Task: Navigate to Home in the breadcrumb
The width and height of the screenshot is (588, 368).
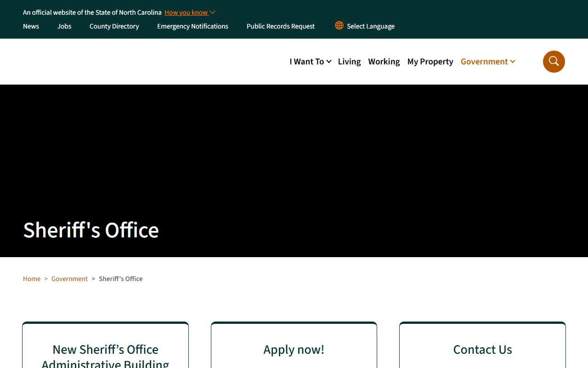Action: (32, 279)
